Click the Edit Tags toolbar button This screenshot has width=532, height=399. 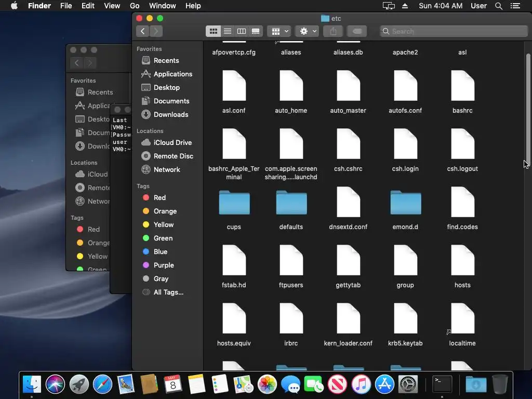[x=357, y=31]
